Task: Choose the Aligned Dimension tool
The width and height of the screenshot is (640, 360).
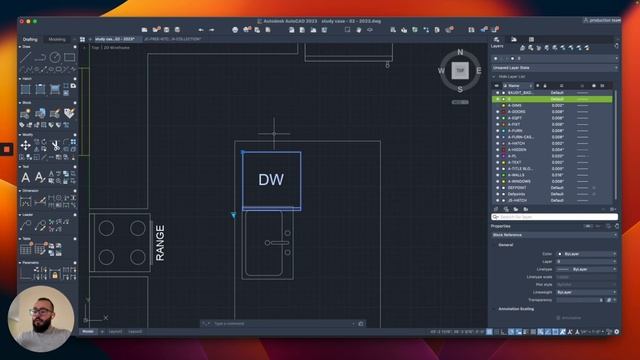Action: (x=40, y=201)
